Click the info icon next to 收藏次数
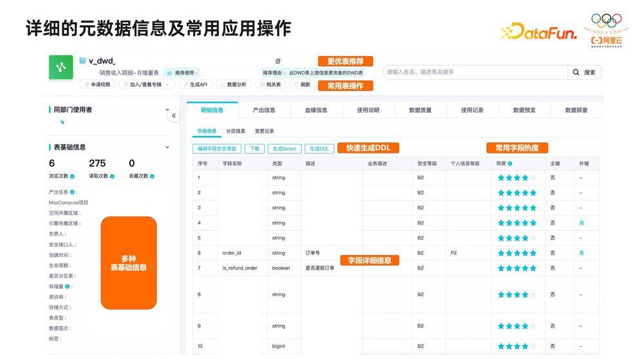Viewport: 644px width, 363px height. [x=152, y=177]
